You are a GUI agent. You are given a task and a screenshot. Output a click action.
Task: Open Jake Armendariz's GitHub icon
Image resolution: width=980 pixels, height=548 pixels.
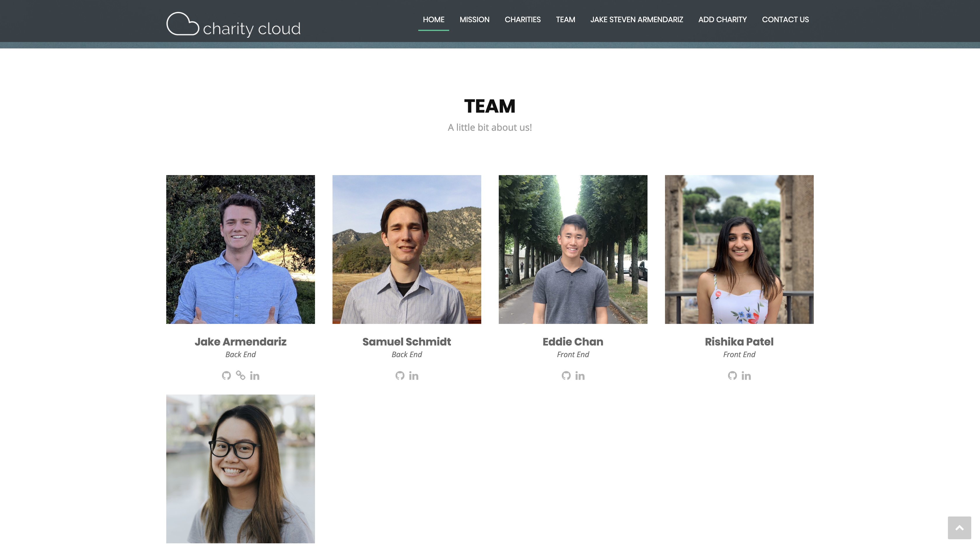[226, 376]
